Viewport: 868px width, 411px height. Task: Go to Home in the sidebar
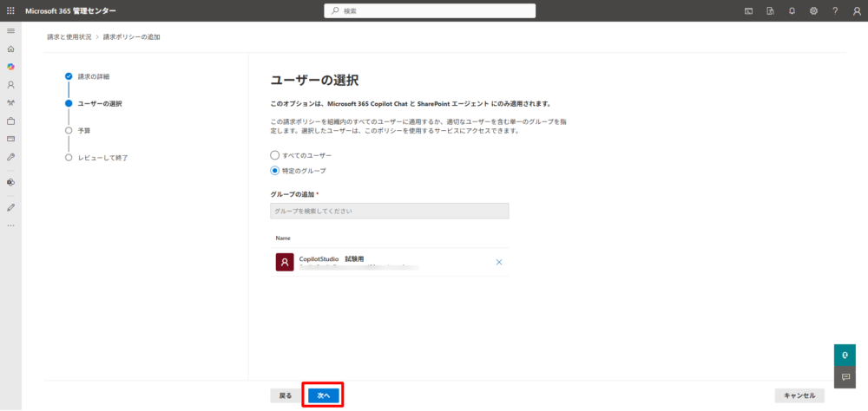[x=10, y=49]
